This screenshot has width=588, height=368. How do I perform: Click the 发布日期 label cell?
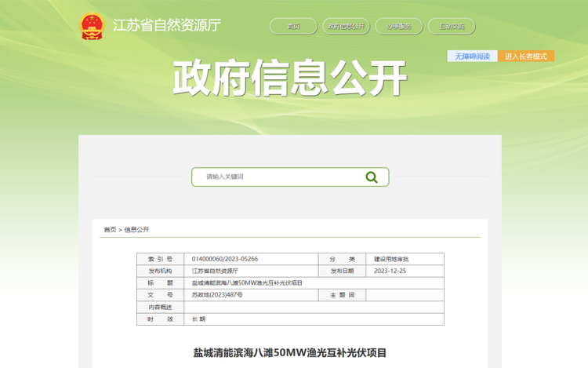coord(342,271)
